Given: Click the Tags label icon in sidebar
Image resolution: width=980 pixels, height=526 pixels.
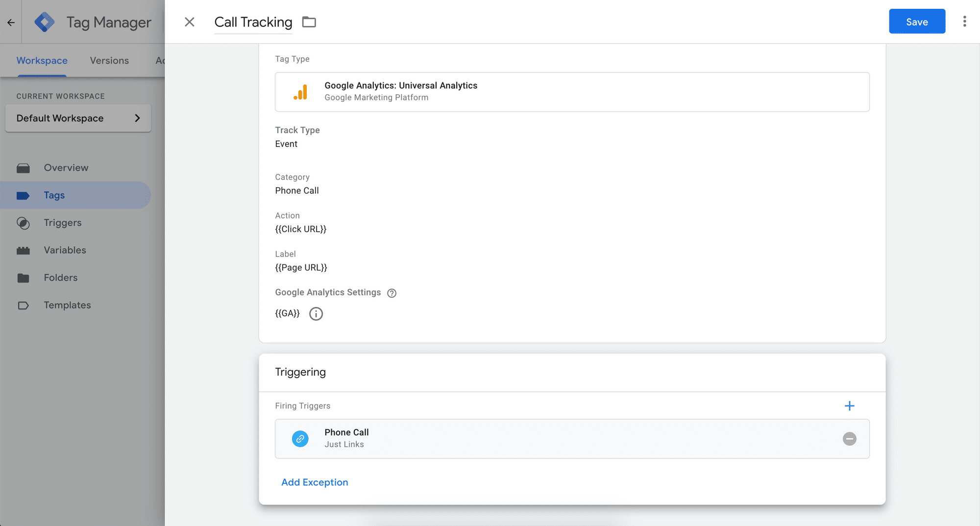Looking at the screenshot, I should pos(23,195).
